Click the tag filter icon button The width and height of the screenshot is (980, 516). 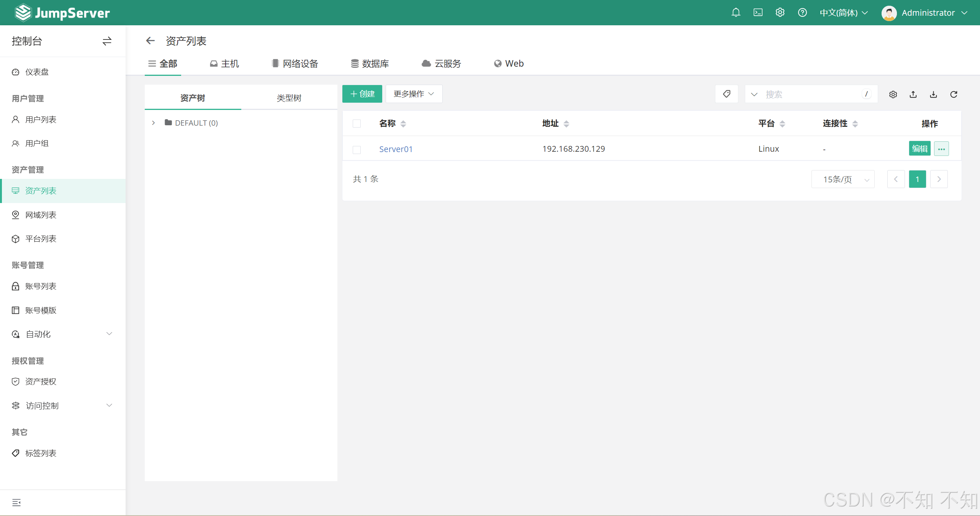pos(726,94)
